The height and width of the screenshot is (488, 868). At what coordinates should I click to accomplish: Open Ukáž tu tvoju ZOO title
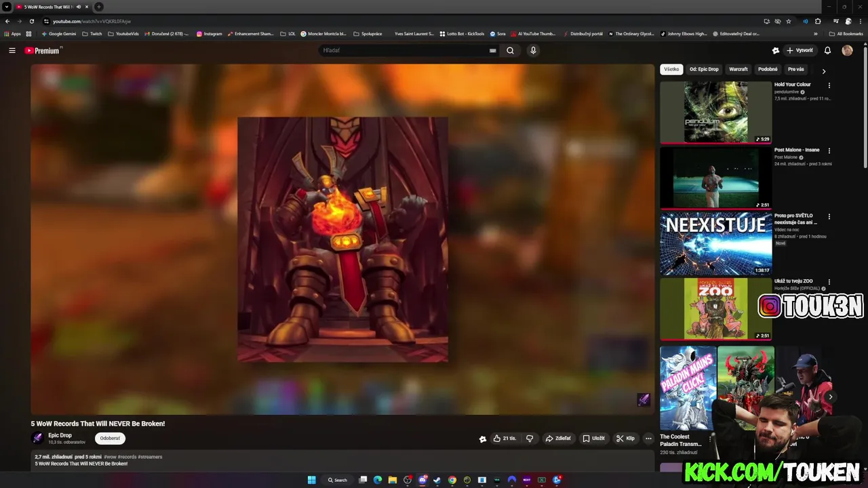[x=793, y=281]
